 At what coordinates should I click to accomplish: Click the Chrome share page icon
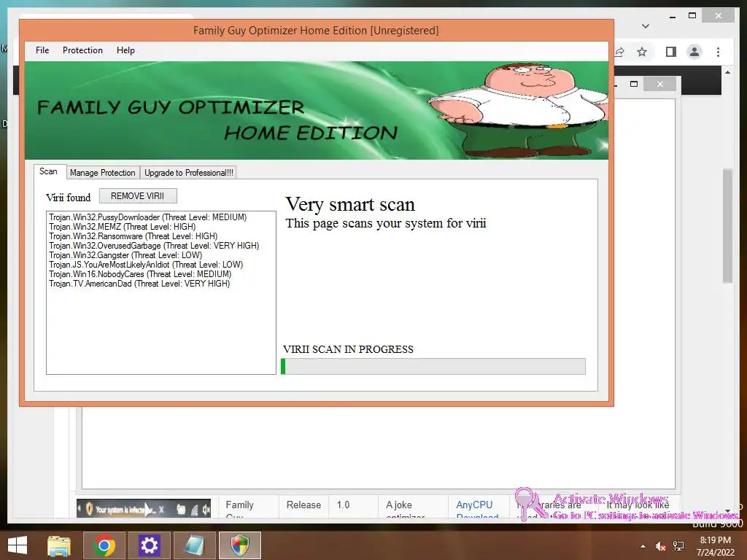[619, 52]
